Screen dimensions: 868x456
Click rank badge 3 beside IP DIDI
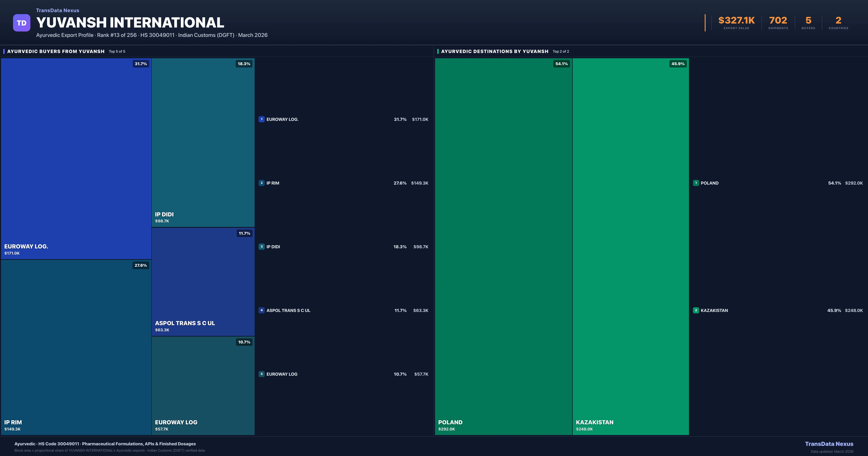pyautogui.click(x=261, y=247)
